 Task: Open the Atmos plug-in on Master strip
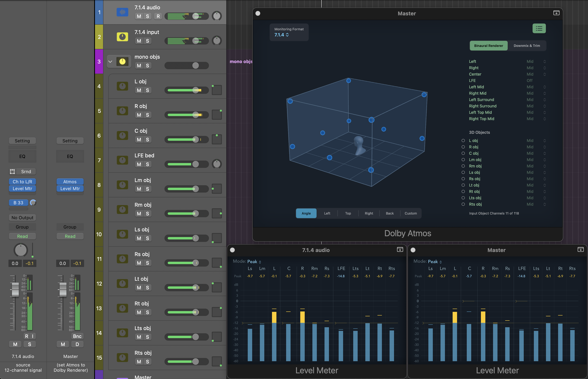[70, 182]
